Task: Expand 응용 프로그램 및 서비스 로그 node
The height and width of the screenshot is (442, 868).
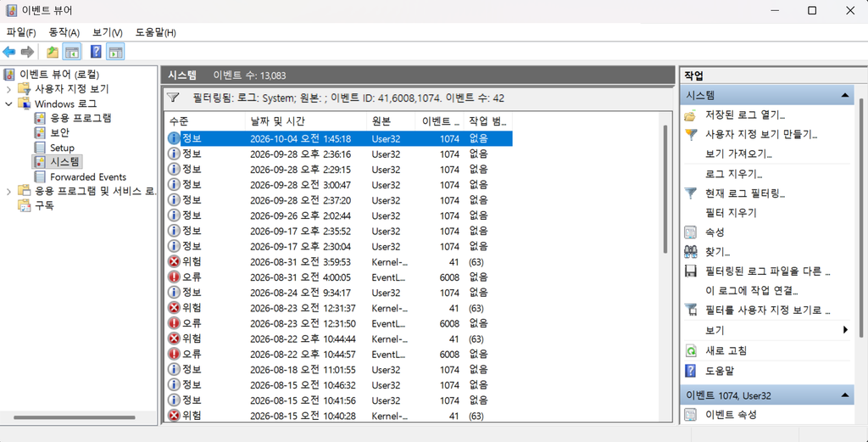Action: (8, 192)
